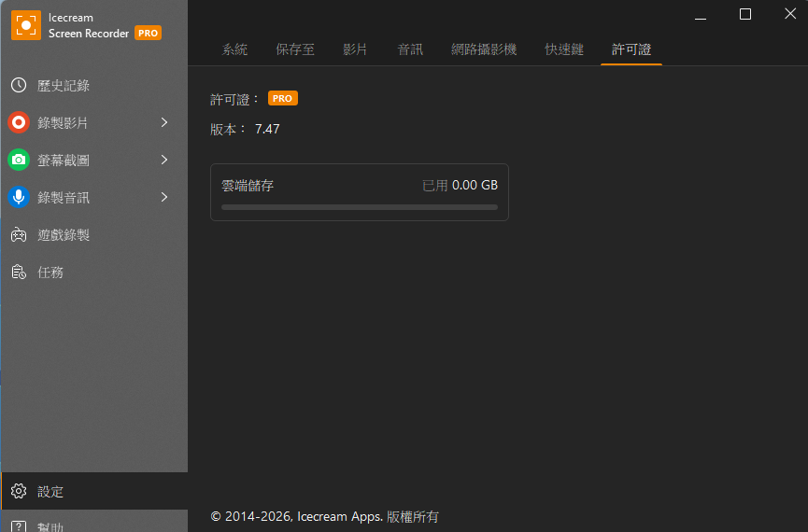Screen dimensions: 808x532
Task: Expand the 錄製影片 submenu chevron
Action: [x=164, y=122]
